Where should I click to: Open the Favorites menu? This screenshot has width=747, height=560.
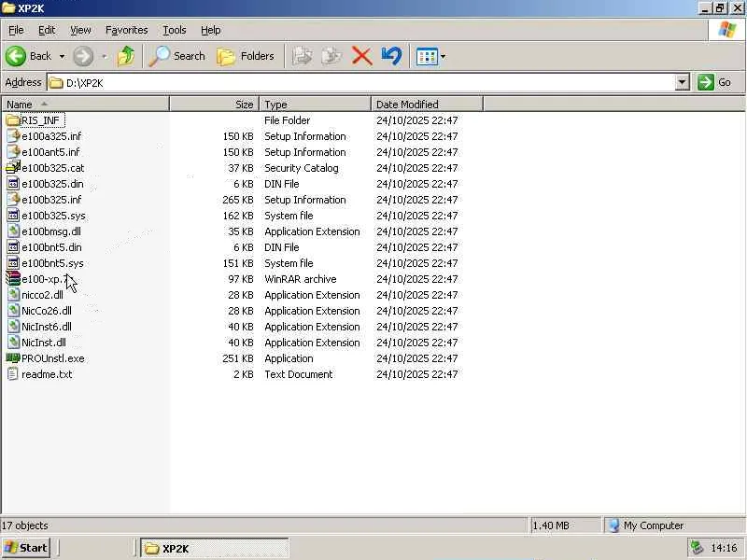127,30
